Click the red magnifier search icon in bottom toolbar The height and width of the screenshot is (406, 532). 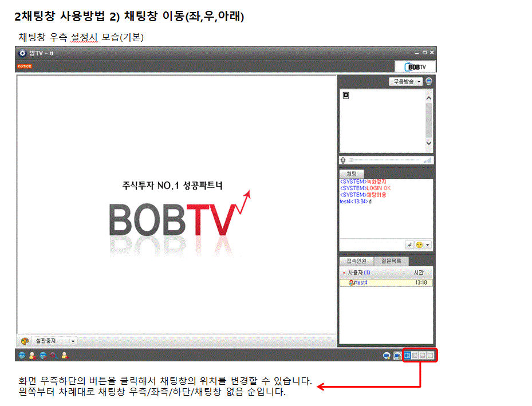click(x=54, y=356)
